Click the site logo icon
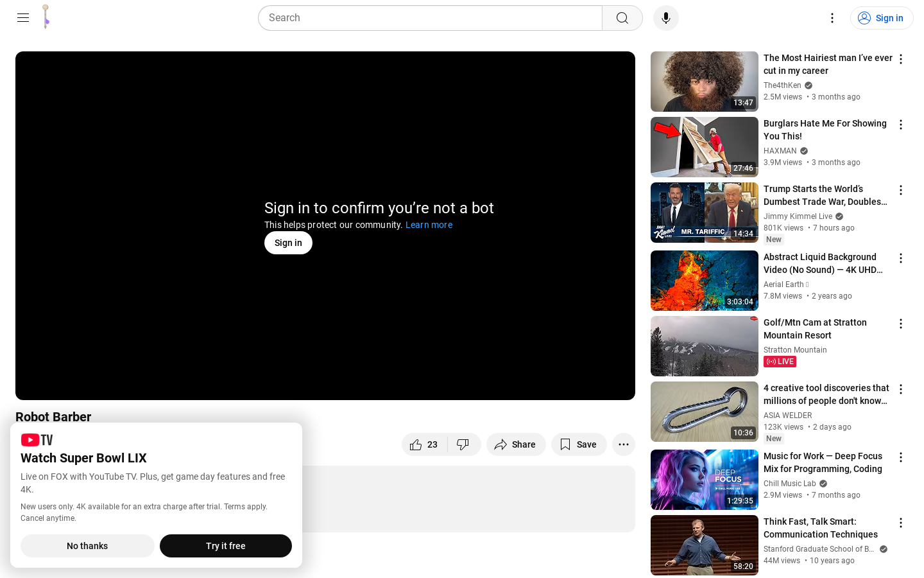This screenshot has width=924, height=578. [46, 17]
